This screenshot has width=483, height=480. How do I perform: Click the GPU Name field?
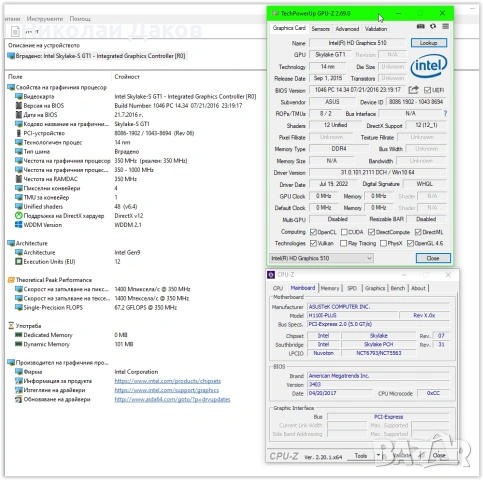(357, 43)
